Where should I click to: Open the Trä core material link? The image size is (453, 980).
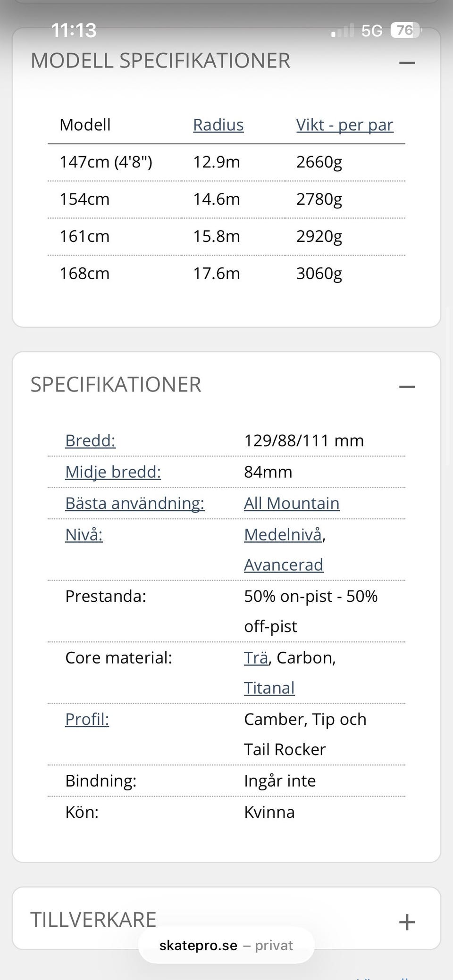point(256,657)
